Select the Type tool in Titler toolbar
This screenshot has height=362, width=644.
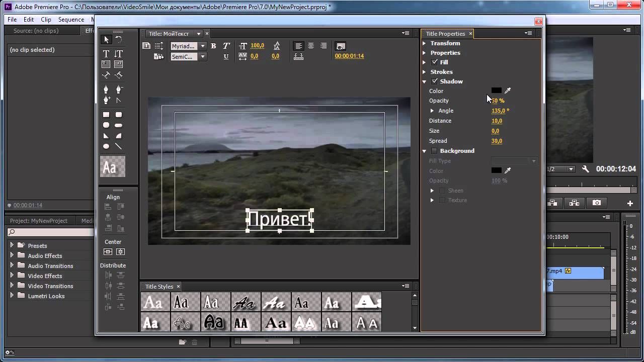(x=106, y=54)
